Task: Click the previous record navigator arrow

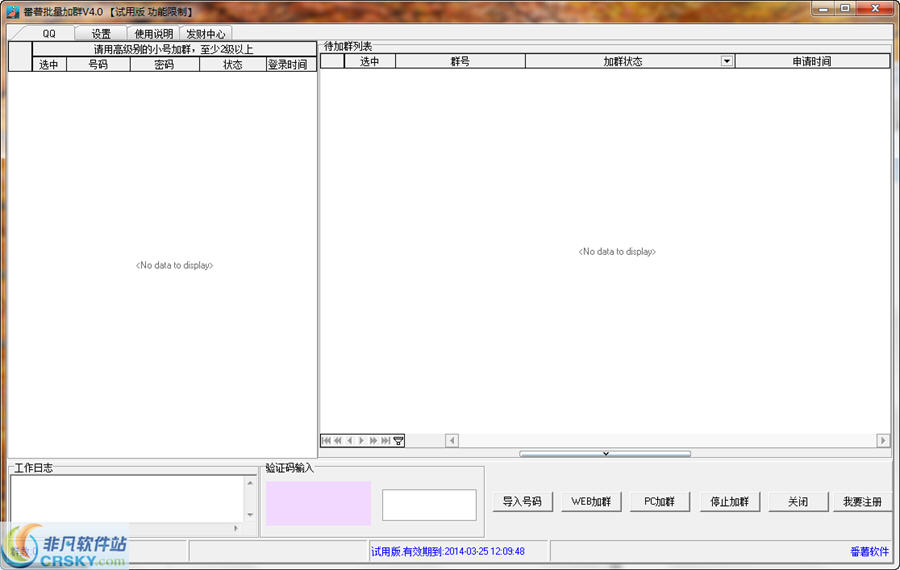Action: coord(350,441)
